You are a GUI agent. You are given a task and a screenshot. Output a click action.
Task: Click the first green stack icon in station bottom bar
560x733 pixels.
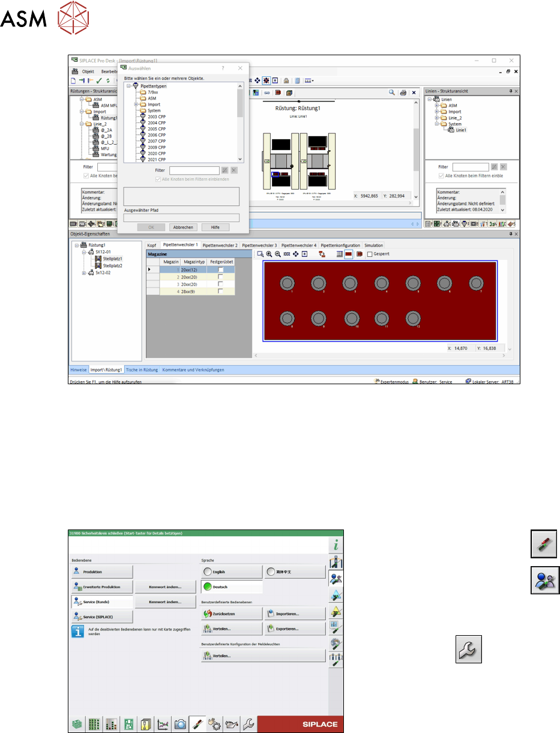(x=76, y=723)
